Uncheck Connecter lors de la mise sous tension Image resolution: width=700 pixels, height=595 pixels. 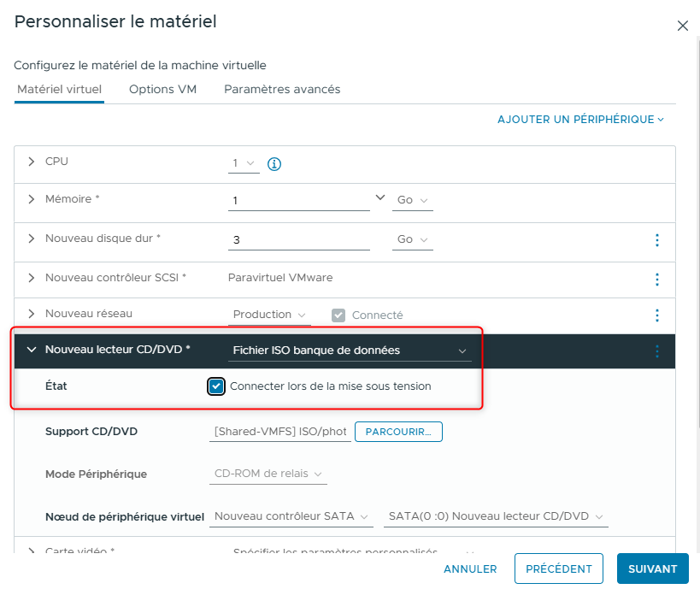pyautogui.click(x=216, y=386)
